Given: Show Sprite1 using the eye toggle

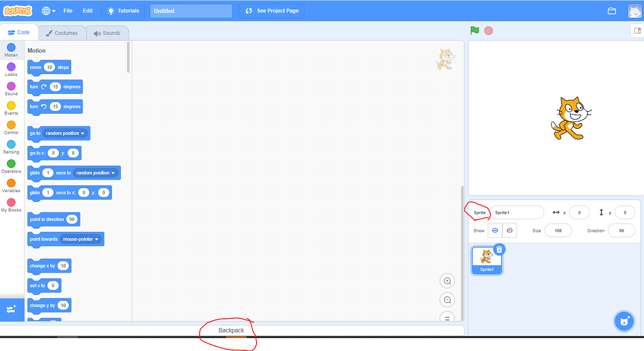Looking at the screenshot, I should click(x=494, y=230).
